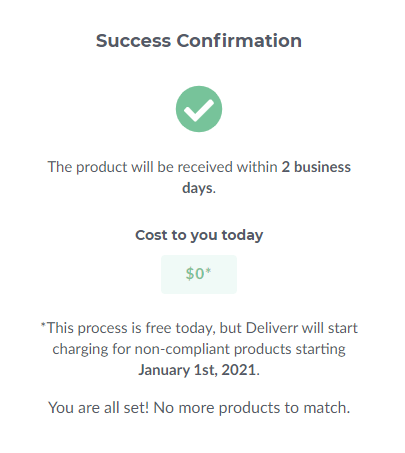Click the free today phrase in footnote

click(179, 328)
